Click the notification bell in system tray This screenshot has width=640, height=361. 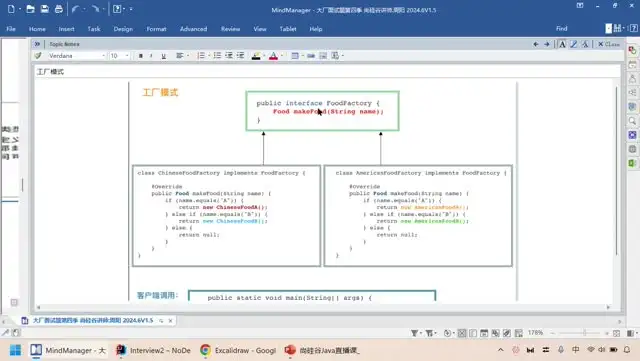627,350
